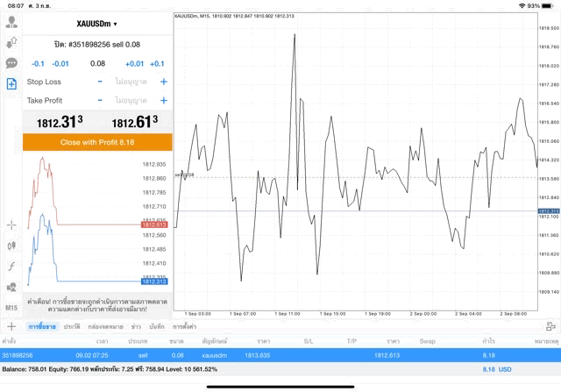Decrease Take Profit with minus
The image size is (561, 392).
tap(100, 100)
